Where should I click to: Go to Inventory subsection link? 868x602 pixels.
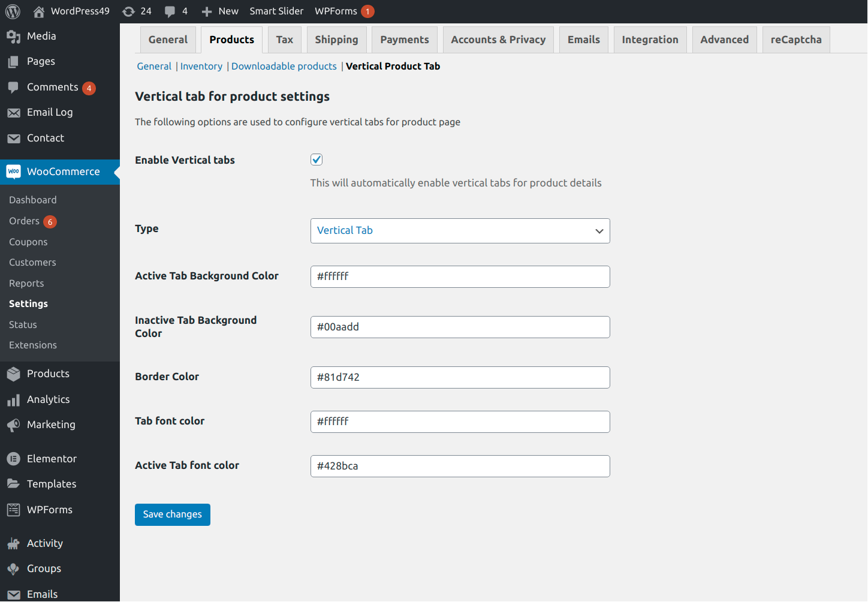[x=201, y=66]
